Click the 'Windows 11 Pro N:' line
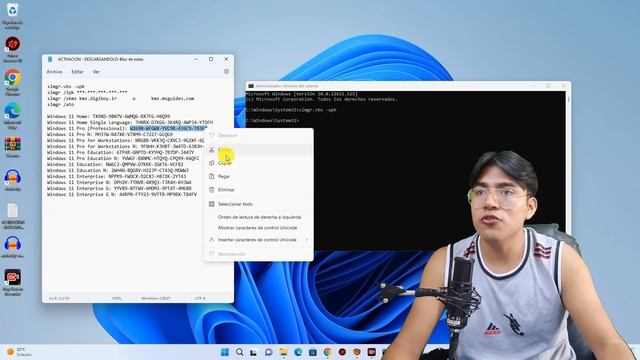This screenshot has height=360, width=640. [110, 134]
